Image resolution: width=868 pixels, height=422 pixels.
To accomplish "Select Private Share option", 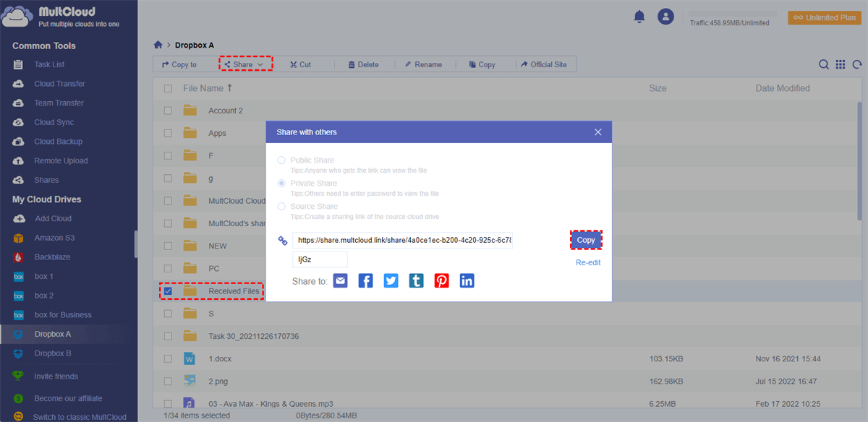I will pyautogui.click(x=281, y=184).
